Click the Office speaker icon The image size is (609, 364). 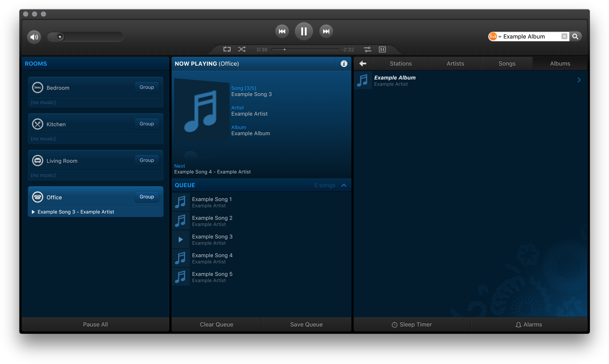[x=37, y=197]
